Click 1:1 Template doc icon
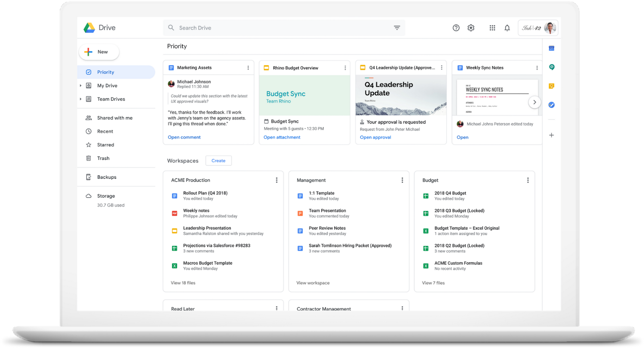Image resolution: width=644 pixels, height=348 pixels. [300, 196]
